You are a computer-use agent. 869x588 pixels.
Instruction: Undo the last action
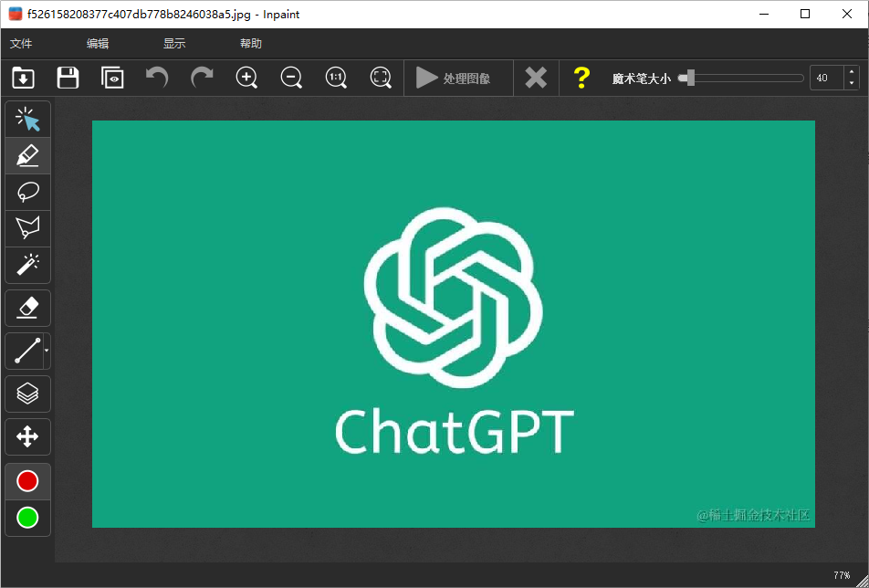[x=157, y=79]
